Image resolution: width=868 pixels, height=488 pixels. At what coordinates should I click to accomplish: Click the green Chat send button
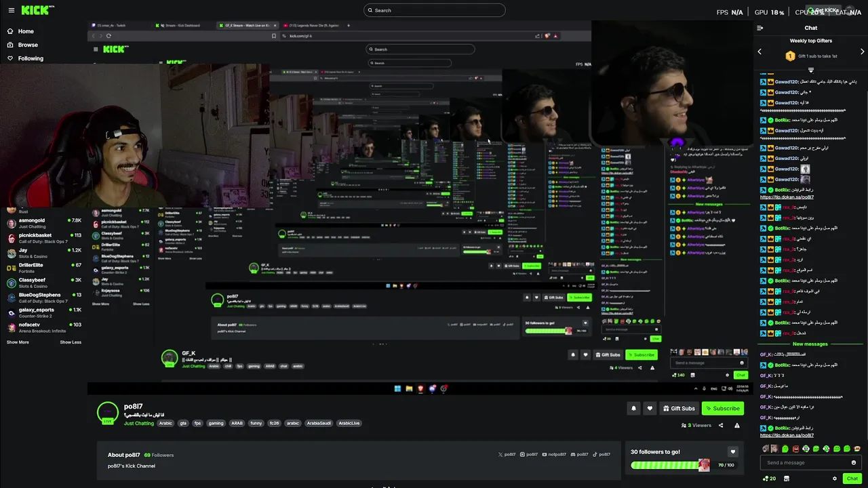click(852, 479)
